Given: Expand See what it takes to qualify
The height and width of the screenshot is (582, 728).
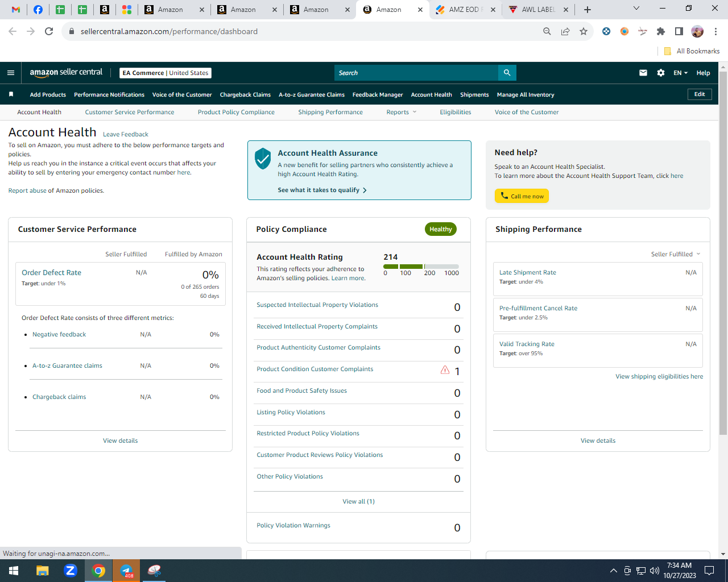Looking at the screenshot, I should coord(322,190).
